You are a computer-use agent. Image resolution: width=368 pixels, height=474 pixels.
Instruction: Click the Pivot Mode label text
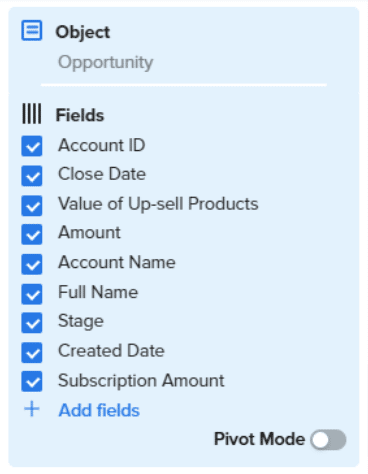coord(259,439)
